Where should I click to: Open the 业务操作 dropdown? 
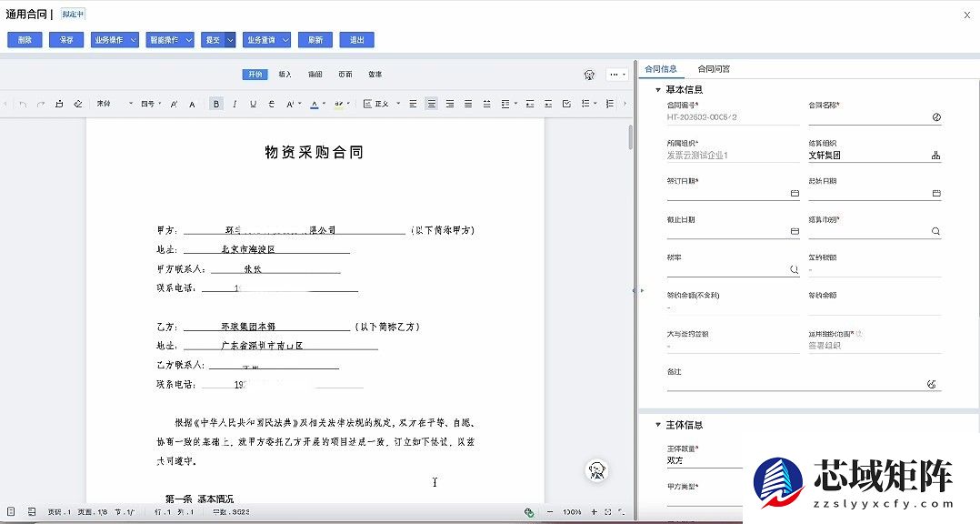point(115,39)
